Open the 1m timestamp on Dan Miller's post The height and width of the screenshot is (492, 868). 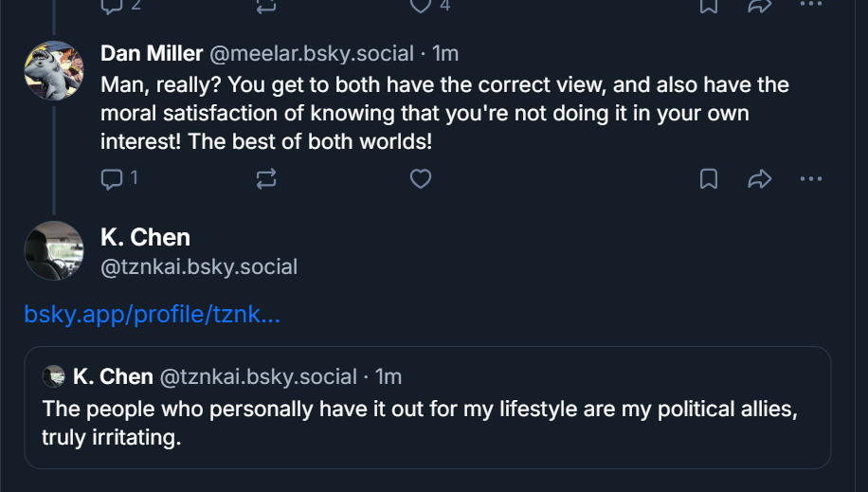[x=445, y=54]
